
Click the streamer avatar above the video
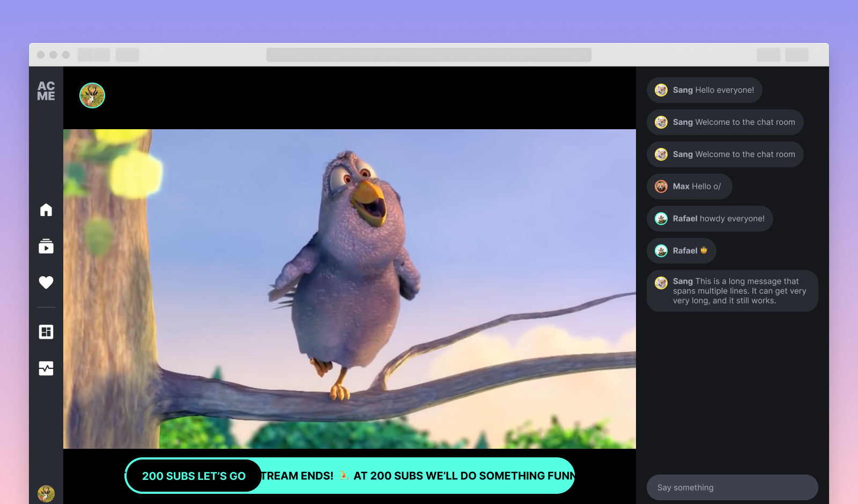coord(92,95)
